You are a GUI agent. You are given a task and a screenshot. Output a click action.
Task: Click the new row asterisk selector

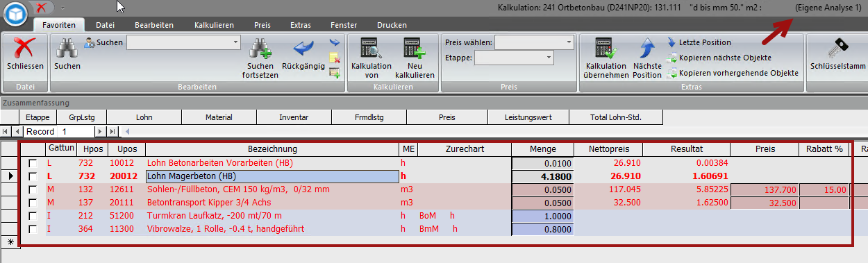point(10,241)
